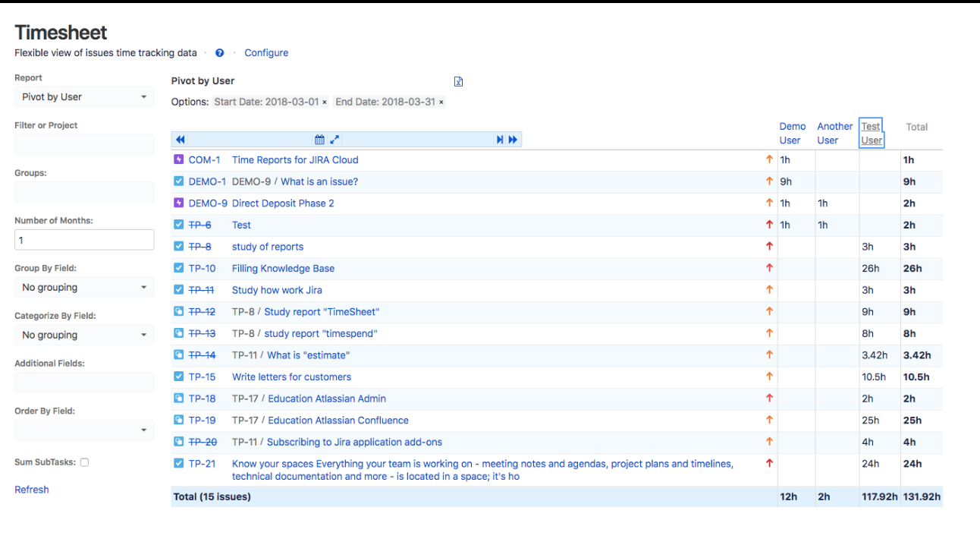Select the Demo User column header
980x539 pixels.
click(x=793, y=133)
